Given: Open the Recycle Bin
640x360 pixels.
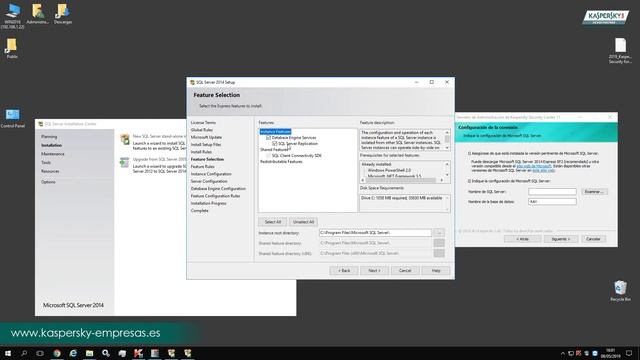Looking at the screenshot, I should pyautogui.click(x=620, y=291).
